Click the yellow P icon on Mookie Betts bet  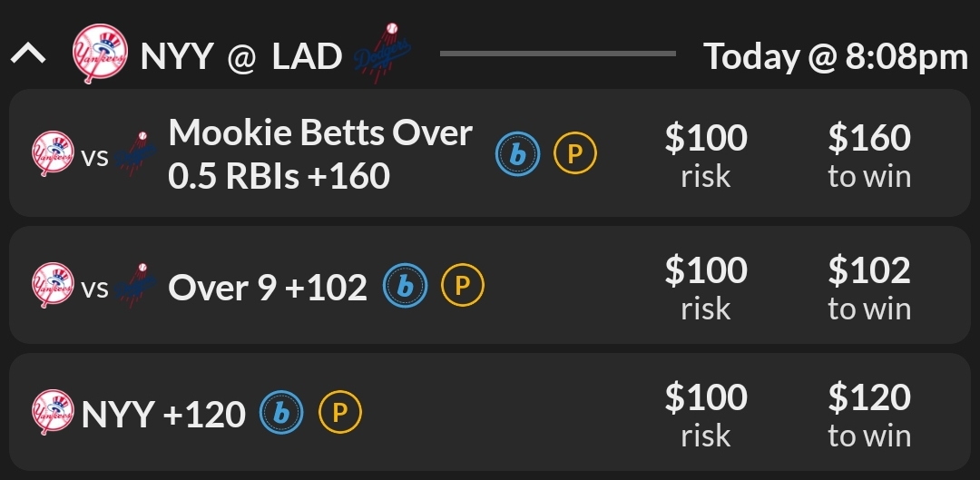[574, 155]
